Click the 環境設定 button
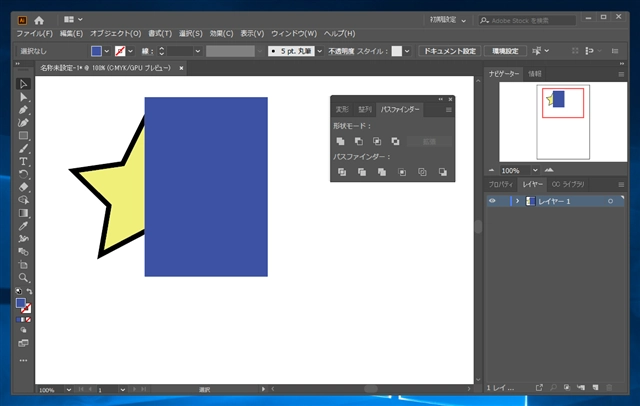 pos(505,51)
